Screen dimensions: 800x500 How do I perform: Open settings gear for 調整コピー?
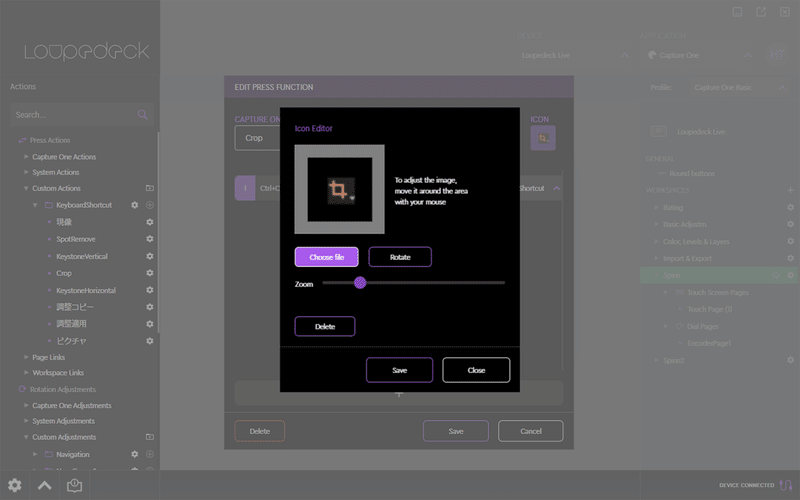tap(150, 307)
